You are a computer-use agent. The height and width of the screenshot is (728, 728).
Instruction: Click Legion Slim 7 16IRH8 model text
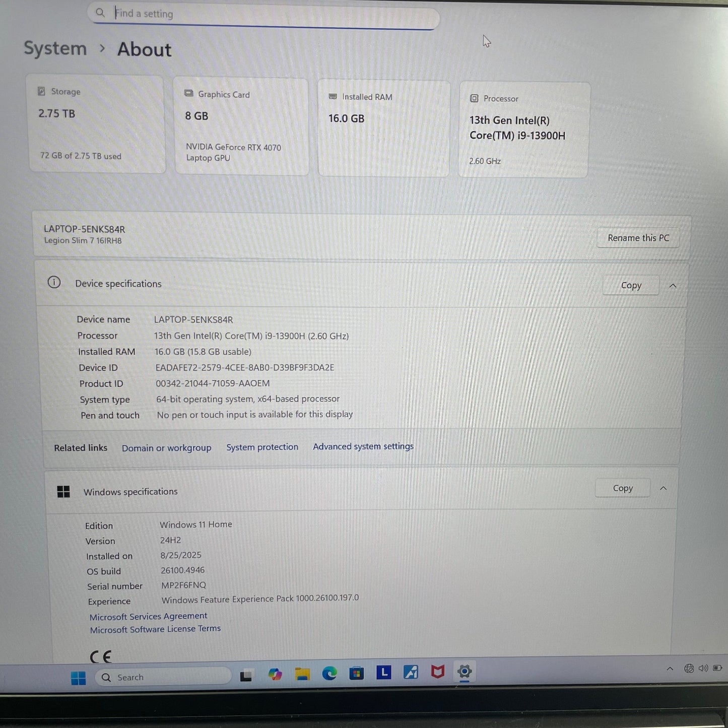(x=83, y=240)
